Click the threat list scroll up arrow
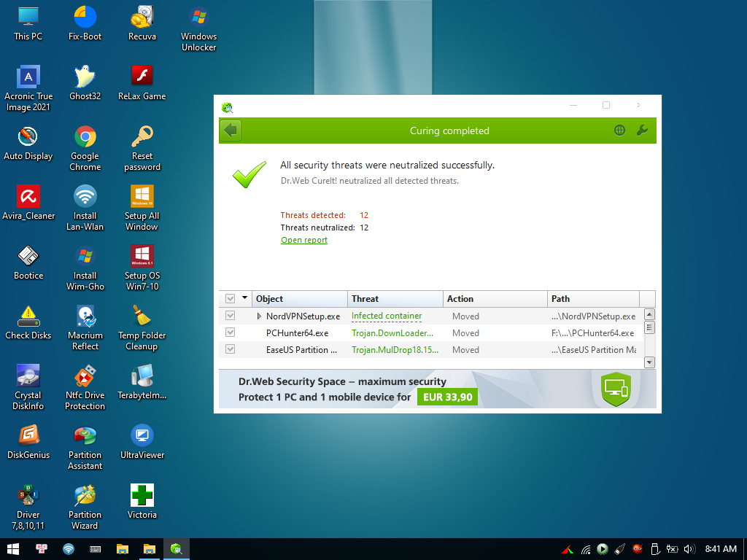This screenshot has height=560, width=747. (x=649, y=314)
